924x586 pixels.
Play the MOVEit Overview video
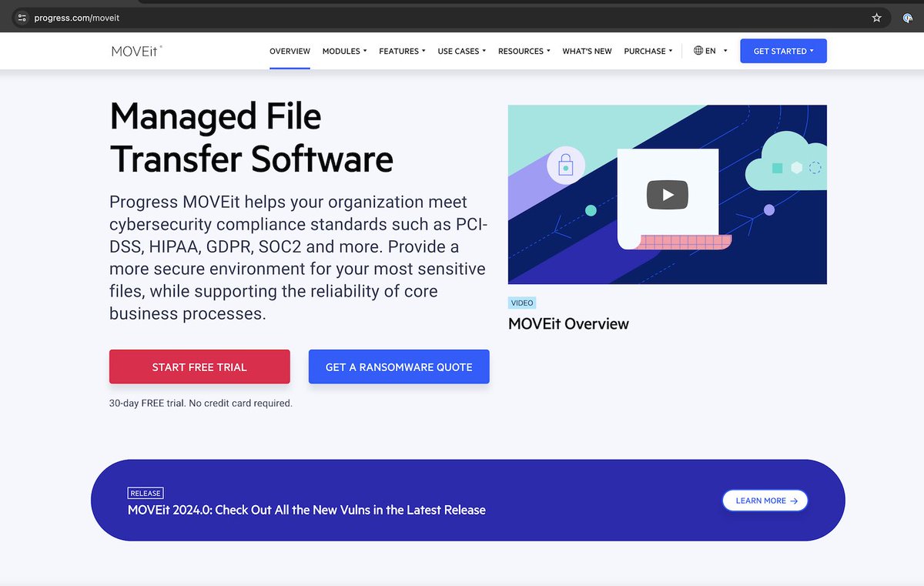(667, 195)
